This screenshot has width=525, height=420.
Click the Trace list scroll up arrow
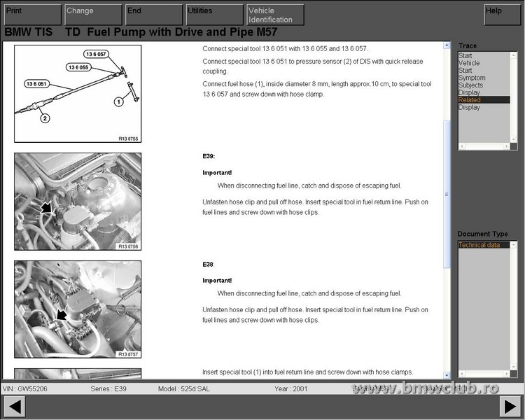click(514, 55)
